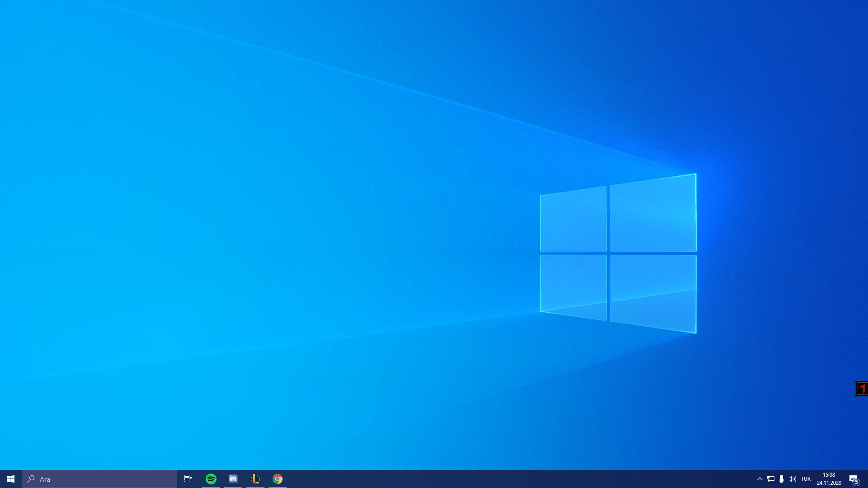Launch Google Chrome from the taskbar
The height and width of the screenshot is (488, 868).
pyautogui.click(x=278, y=479)
